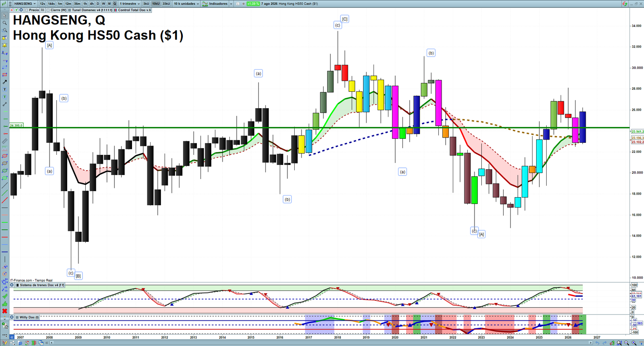Open the 10 k unidades dropdown
Viewport: 644px width, 346px height.
tap(186, 4)
